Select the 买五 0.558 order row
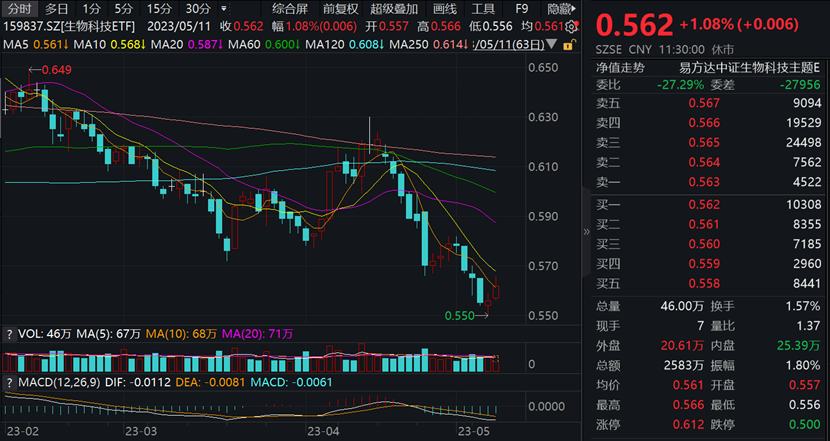Viewport: 830px width, 441px height. (x=708, y=284)
